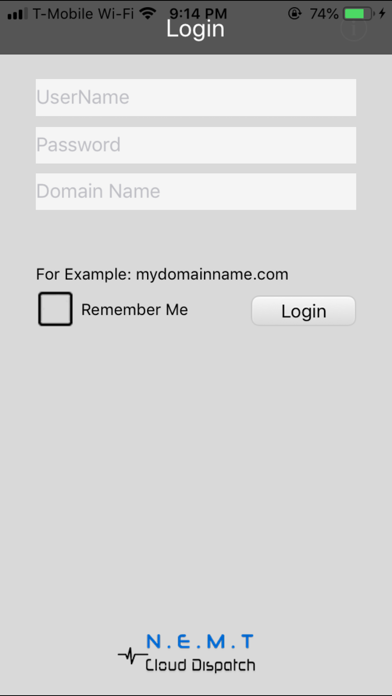Tap the faint info icon in header
This screenshot has height=696, width=392.
tap(354, 30)
